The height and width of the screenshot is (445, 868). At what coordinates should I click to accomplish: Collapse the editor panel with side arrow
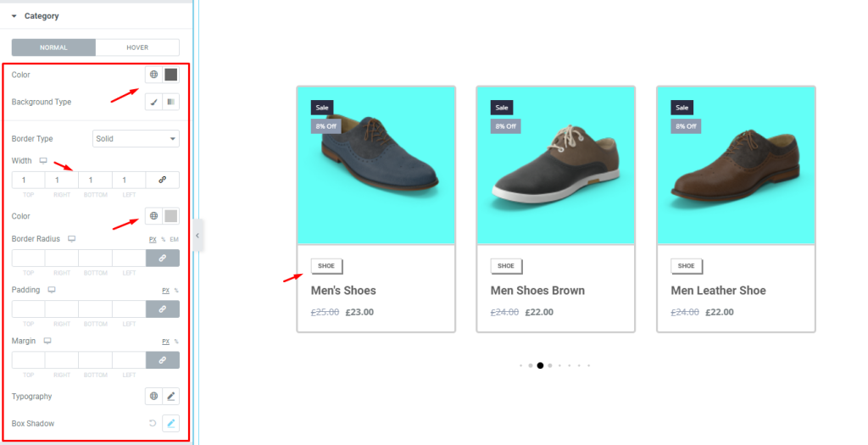pos(198,236)
